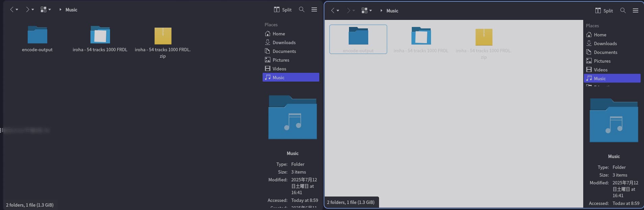644x210 pixels.
Task: Open Videos in the left window's Places panel
Action: (x=279, y=69)
